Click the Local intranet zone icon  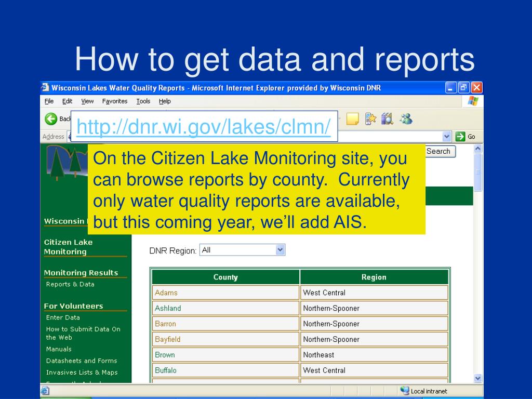(404, 391)
